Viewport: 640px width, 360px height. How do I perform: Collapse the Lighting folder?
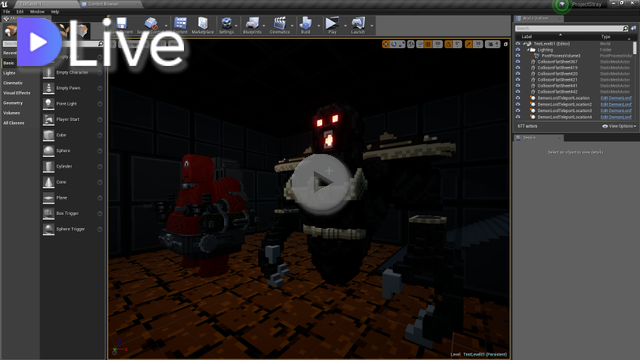[x=528, y=50]
